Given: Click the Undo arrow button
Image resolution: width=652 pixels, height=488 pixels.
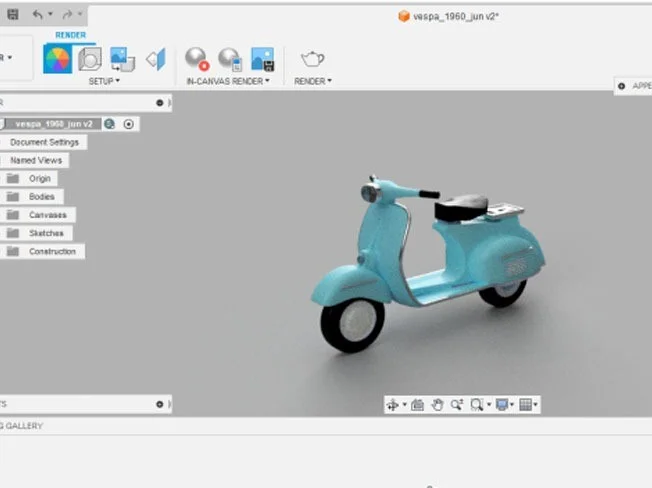Looking at the screenshot, I should (38, 15).
